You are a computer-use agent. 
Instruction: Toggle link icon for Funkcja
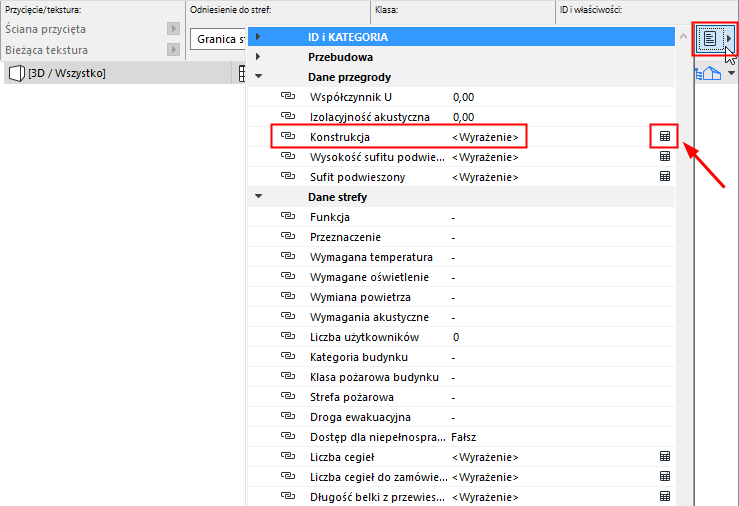click(x=287, y=216)
